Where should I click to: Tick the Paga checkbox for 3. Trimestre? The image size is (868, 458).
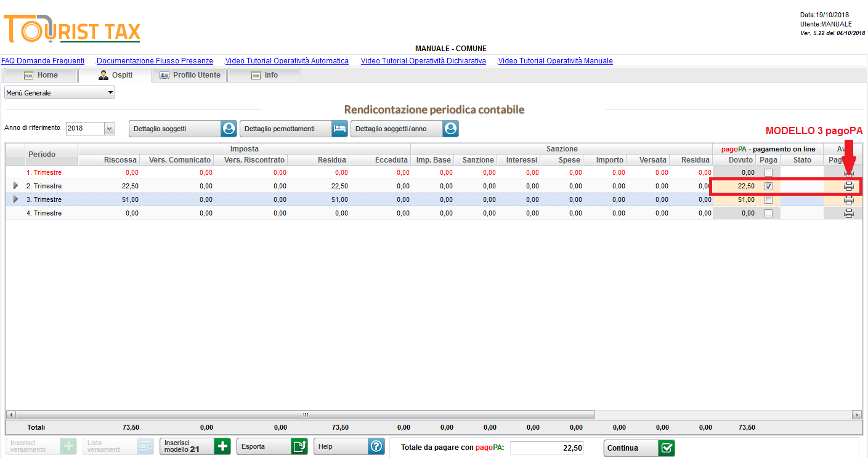click(x=768, y=199)
